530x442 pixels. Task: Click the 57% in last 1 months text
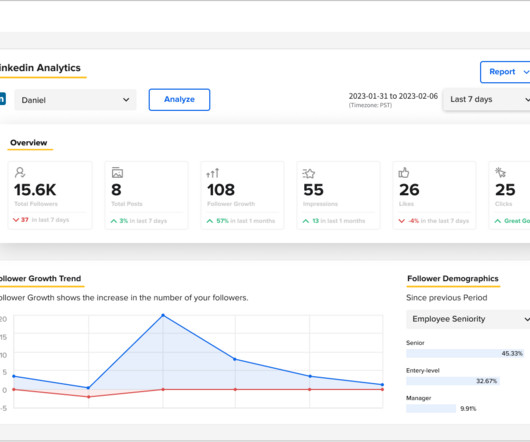[x=245, y=221]
